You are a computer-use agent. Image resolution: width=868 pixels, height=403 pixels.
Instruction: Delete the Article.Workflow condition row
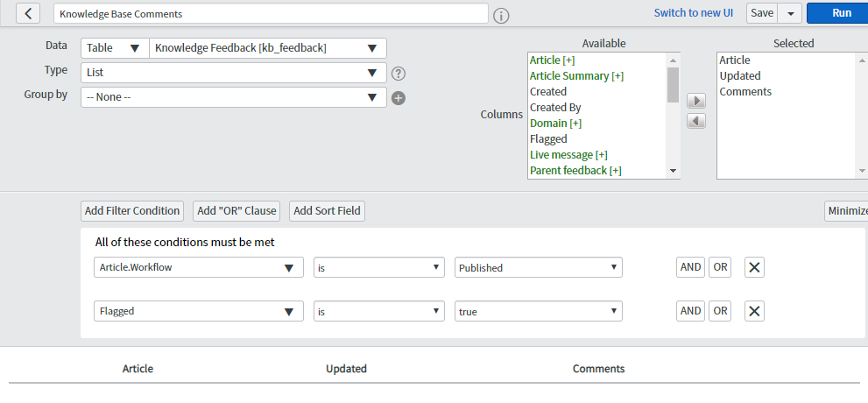pos(754,267)
